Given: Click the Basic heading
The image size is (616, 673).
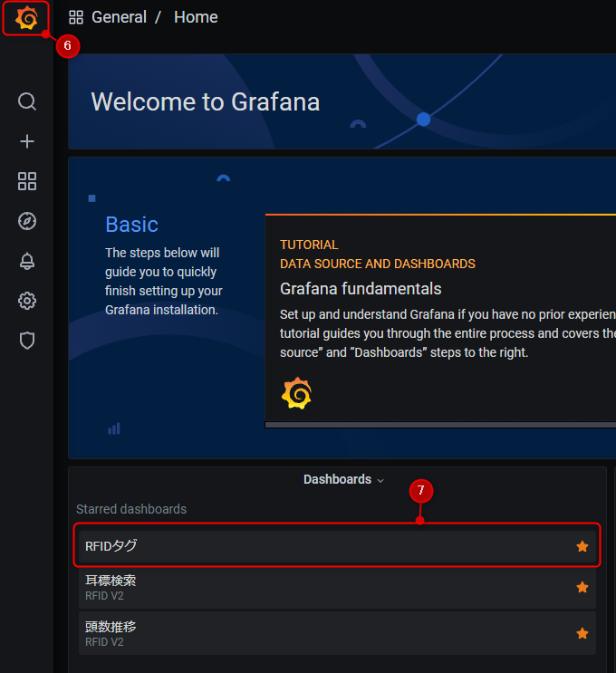Looking at the screenshot, I should [x=131, y=225].
